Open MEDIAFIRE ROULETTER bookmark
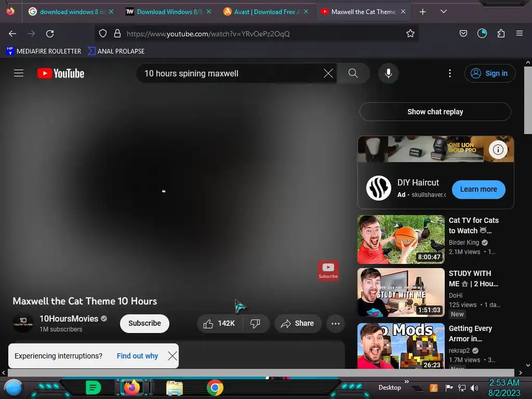 pos(44,51)
